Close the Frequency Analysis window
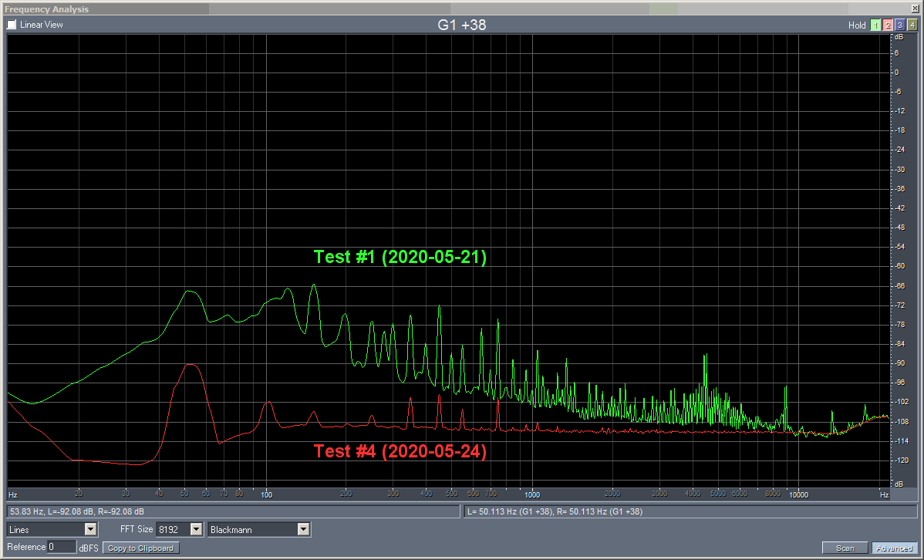Image resolution: width=924 pixels, height=560 pixels. 916,8
